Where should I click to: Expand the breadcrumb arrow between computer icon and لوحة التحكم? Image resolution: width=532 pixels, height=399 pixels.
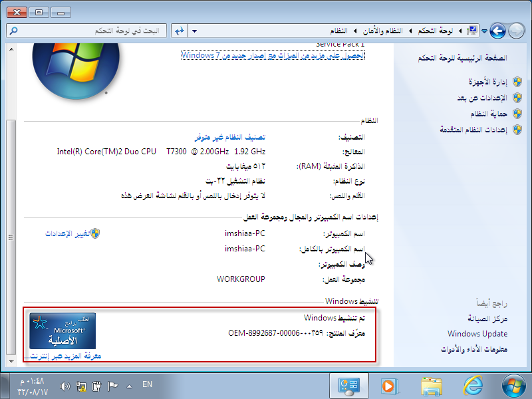460,31
